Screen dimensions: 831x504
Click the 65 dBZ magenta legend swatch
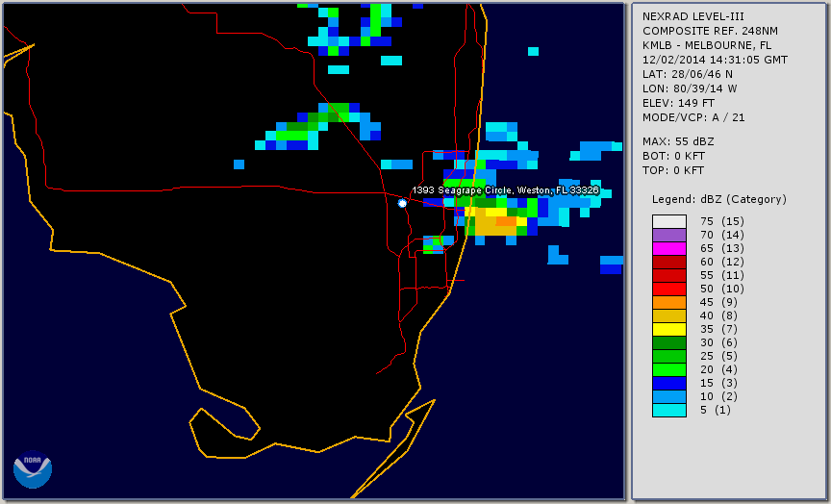coord(669,248)
